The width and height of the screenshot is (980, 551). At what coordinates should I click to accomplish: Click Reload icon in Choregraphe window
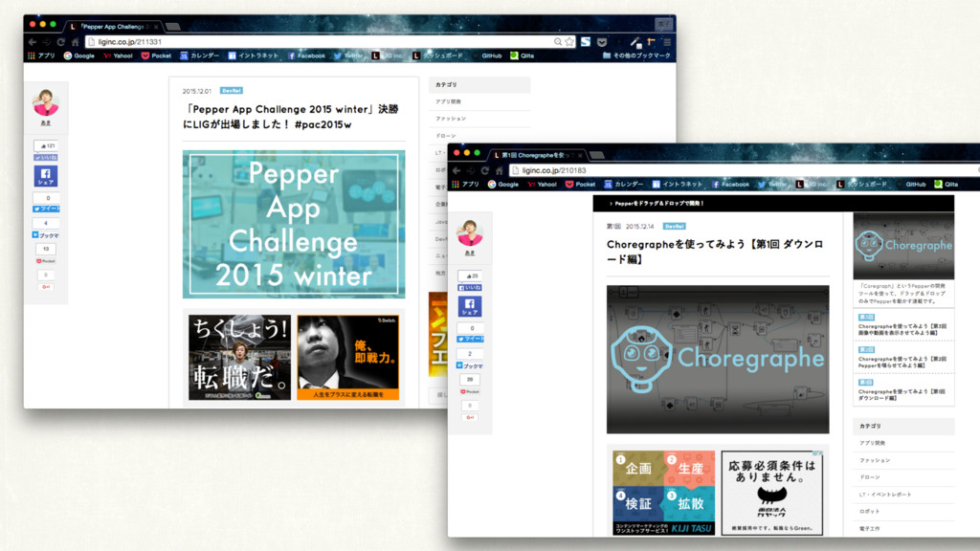tap(485, 170)
